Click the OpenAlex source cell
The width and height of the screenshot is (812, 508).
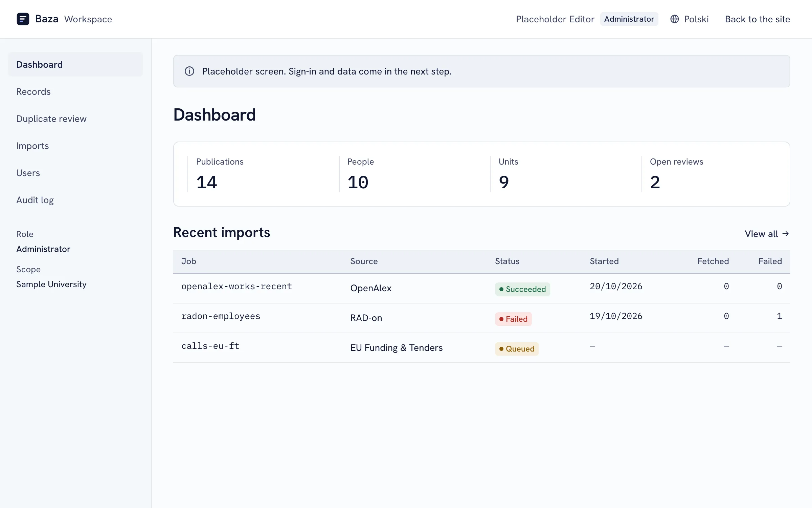coord(371,288)
